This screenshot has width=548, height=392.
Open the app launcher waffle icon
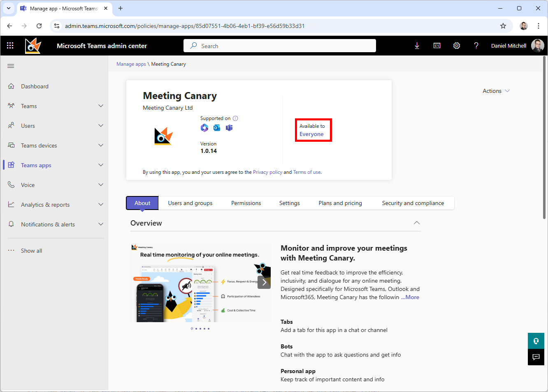pos(10,46)
